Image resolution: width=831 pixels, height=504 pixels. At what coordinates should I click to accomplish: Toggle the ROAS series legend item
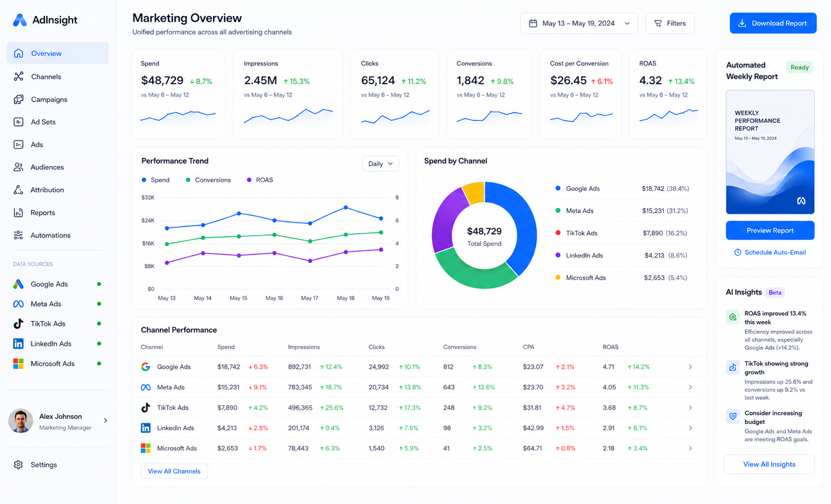[260, 180]
